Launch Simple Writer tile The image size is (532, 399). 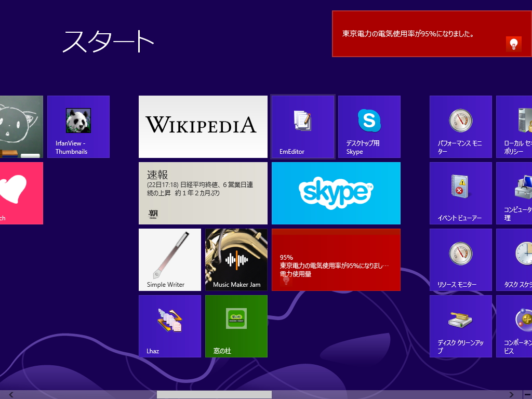click(170, 260)
